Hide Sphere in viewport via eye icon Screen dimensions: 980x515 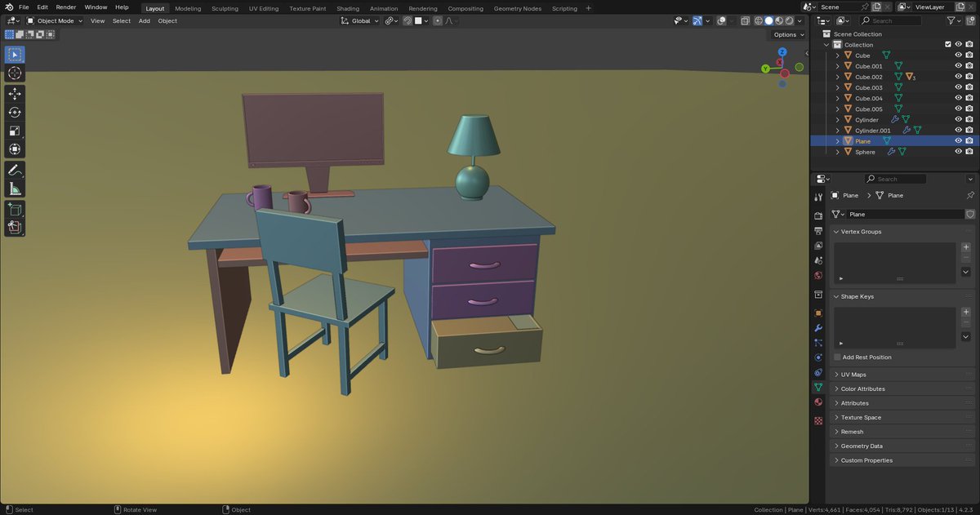pos(958,152)
